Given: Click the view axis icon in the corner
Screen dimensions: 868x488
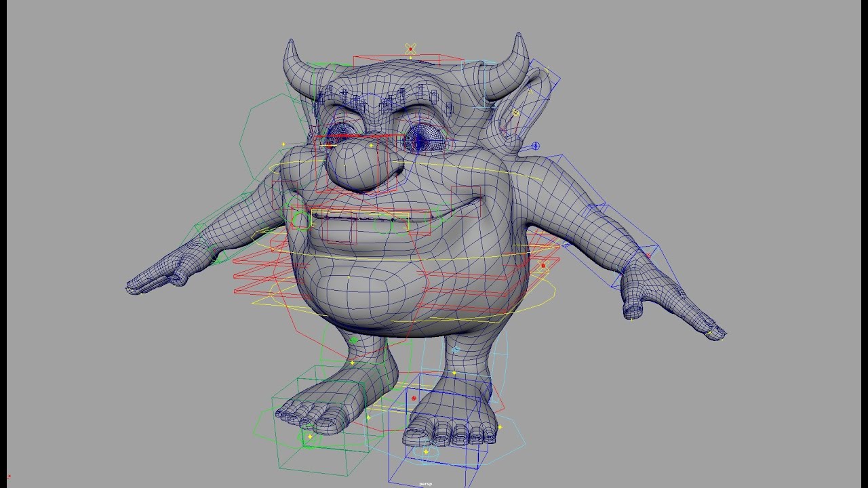Looking at the screenshot, I should (x=8, y=476).
